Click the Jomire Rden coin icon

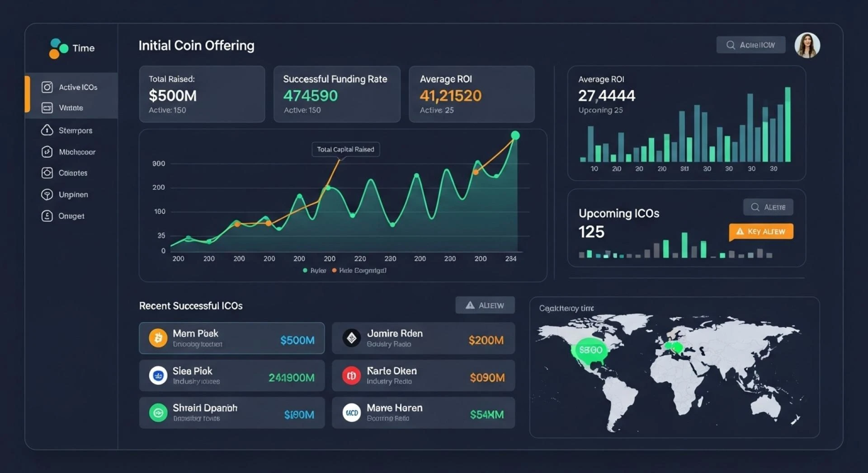coord(351,338)
